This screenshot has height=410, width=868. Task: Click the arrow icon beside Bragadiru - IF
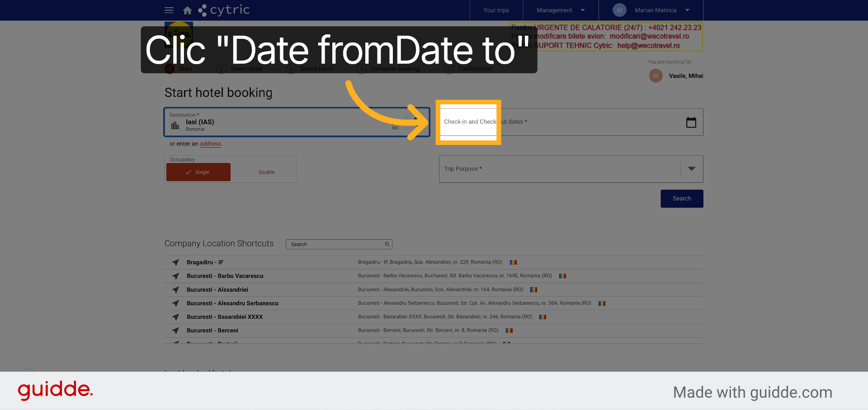(x=176, y=262)
